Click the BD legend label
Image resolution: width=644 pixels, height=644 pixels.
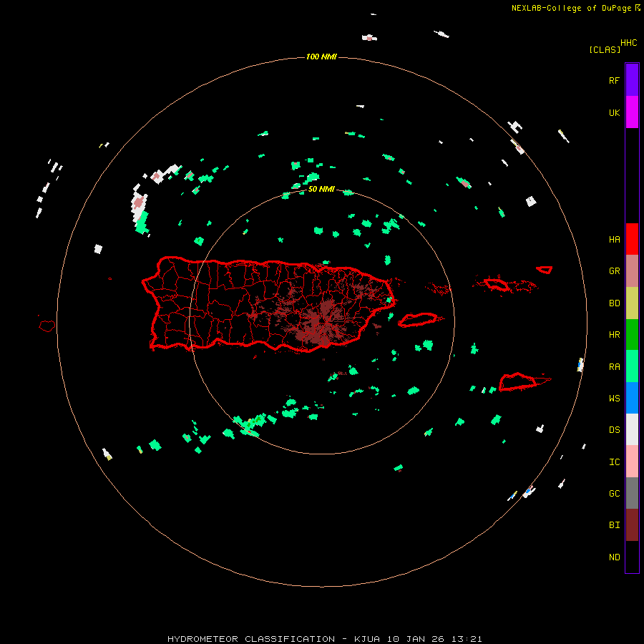(614, 303)
